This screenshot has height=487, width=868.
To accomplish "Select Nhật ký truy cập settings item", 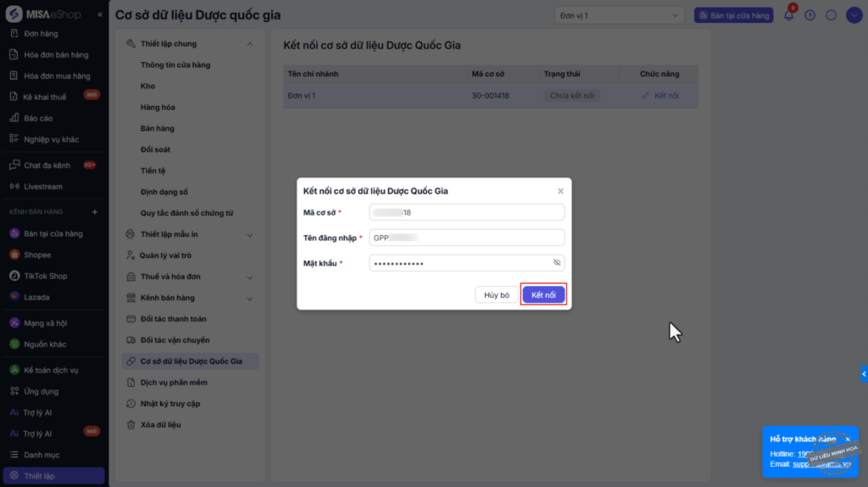I will (170, 403).
